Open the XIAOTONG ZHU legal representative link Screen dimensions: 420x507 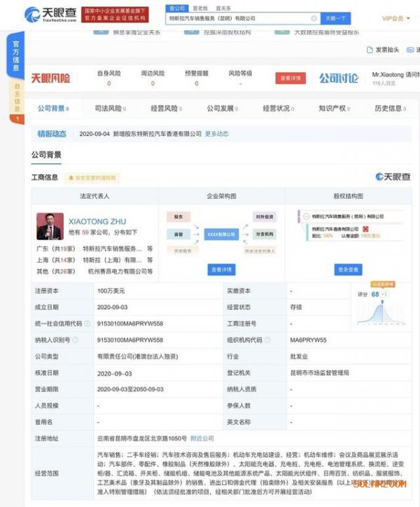coord(97,221)
